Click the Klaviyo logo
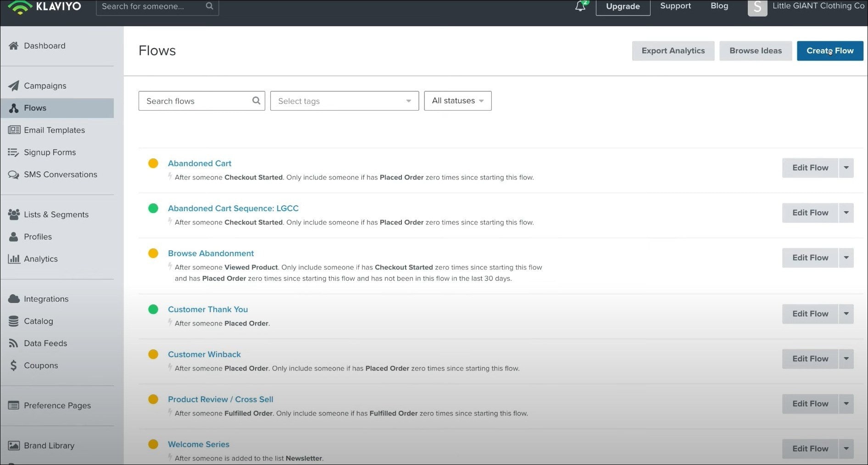868x465 pixels. (45, 7)
